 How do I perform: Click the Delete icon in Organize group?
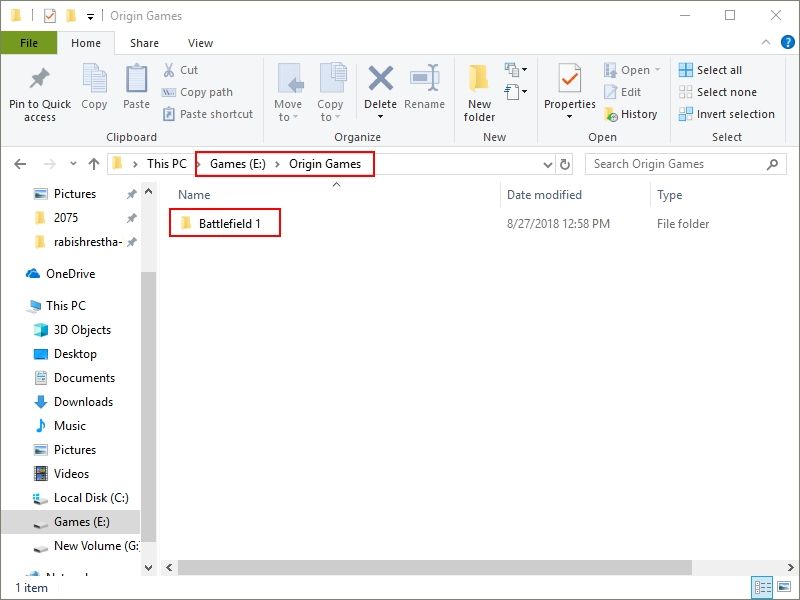tap(380, 80)
